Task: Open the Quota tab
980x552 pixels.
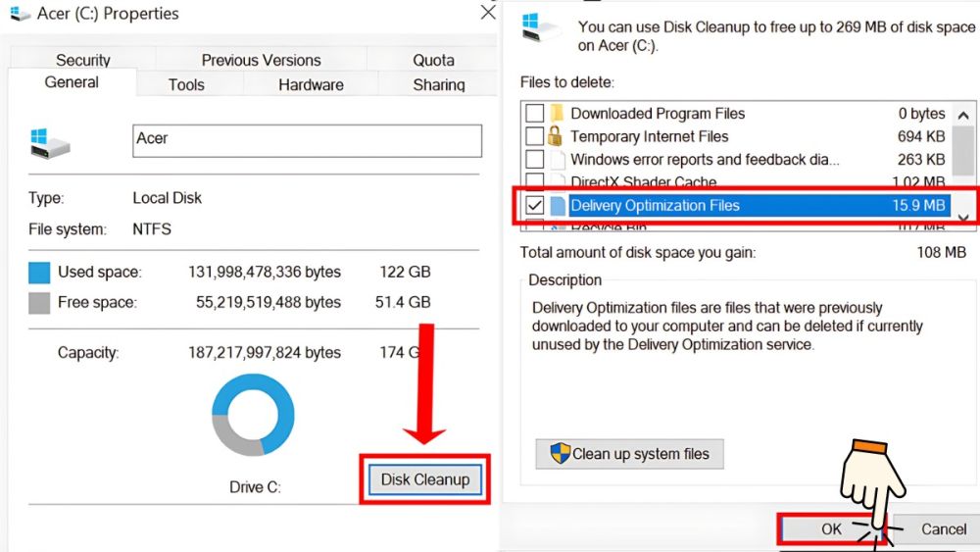Action: pos(433,60)
